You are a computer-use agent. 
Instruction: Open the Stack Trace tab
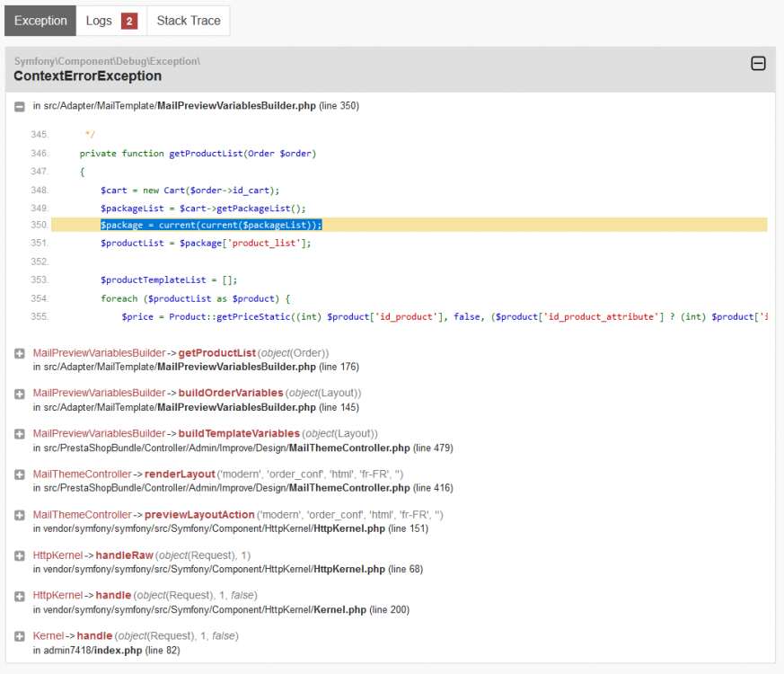tap(188, 21)
